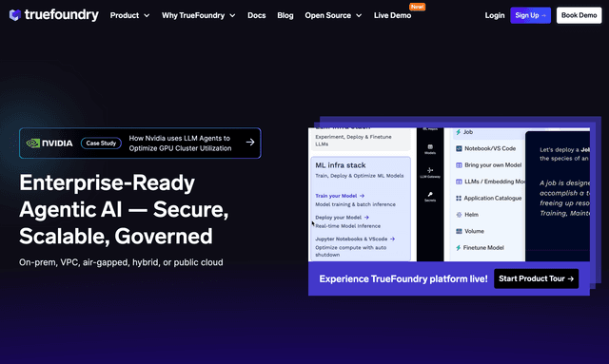The width and height of the screenshot is (609, 364).
Task: Click the Train your Model link
Action: click(340, 196)
